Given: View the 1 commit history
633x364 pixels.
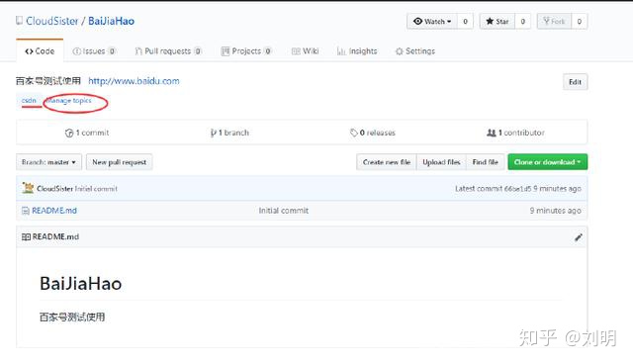Looking at the screenshot, I should tap(87, 133).
